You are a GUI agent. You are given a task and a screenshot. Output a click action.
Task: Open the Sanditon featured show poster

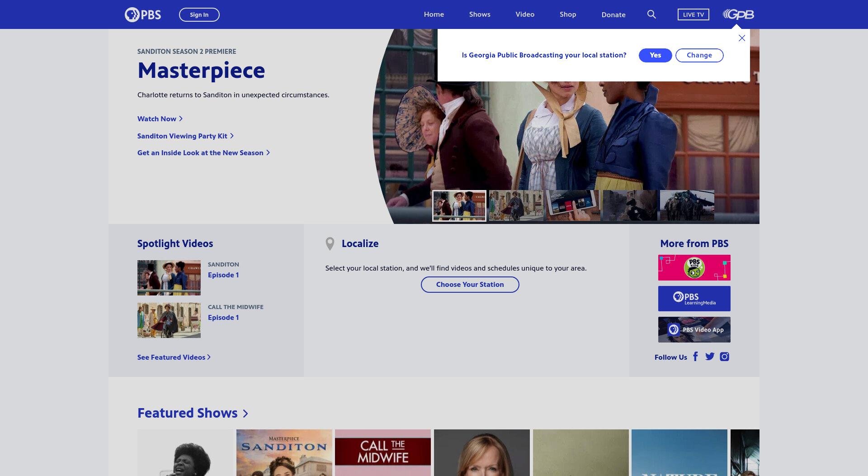[284, 452]
